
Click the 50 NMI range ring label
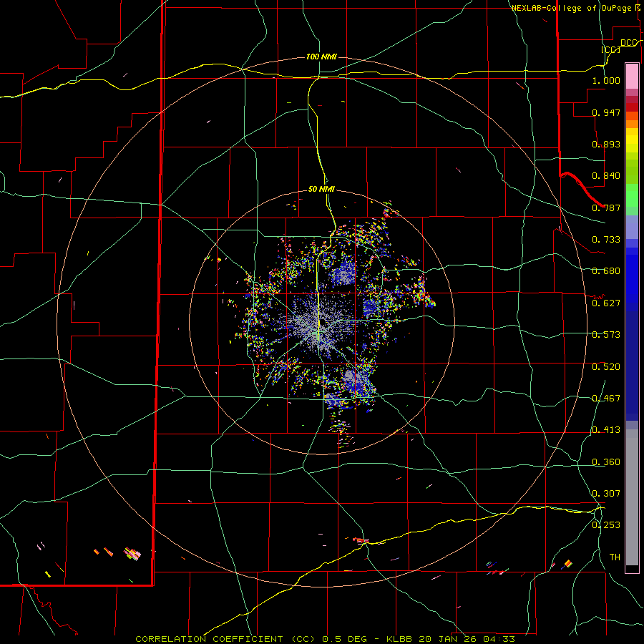(321, 189)
